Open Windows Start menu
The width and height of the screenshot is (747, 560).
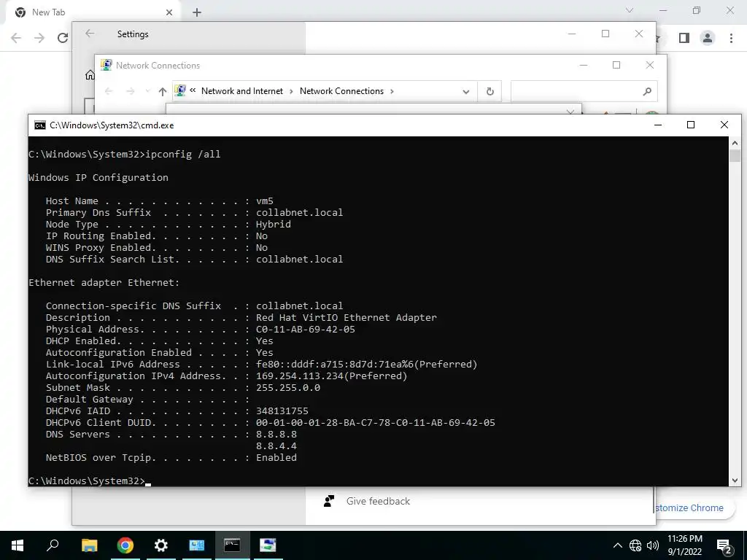click(18, 545)
